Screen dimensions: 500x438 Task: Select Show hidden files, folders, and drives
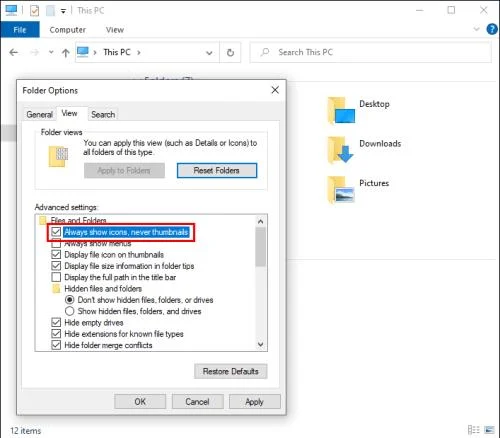tap(69, 311)
